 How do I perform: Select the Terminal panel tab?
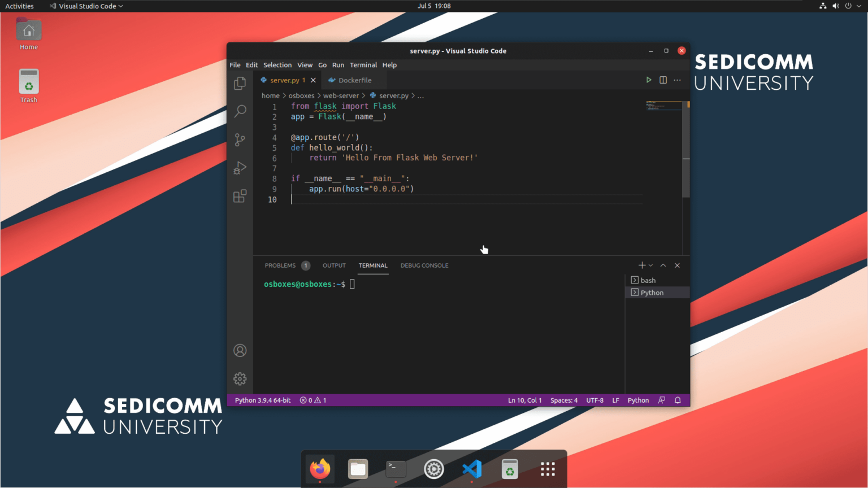pos(373,265)
